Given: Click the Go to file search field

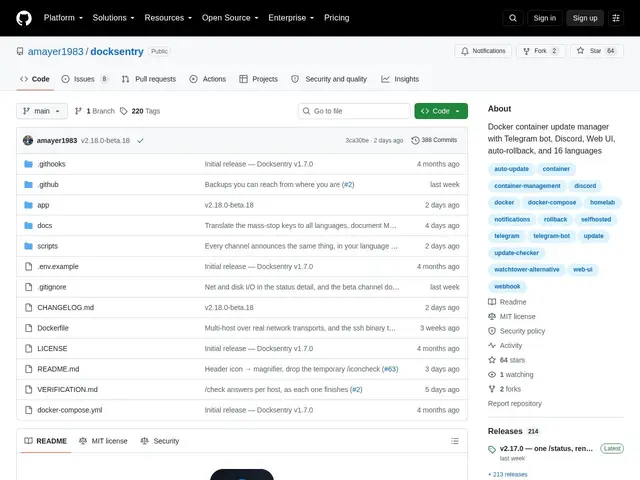Looking at the screenshot, I should [354, 111].
